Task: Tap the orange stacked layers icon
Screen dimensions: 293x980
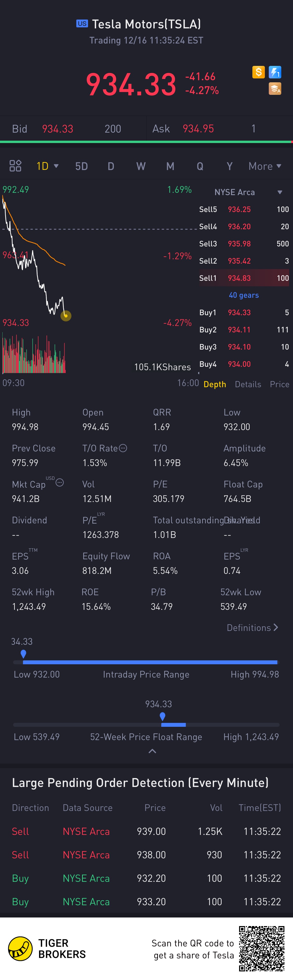Action: 275,89
